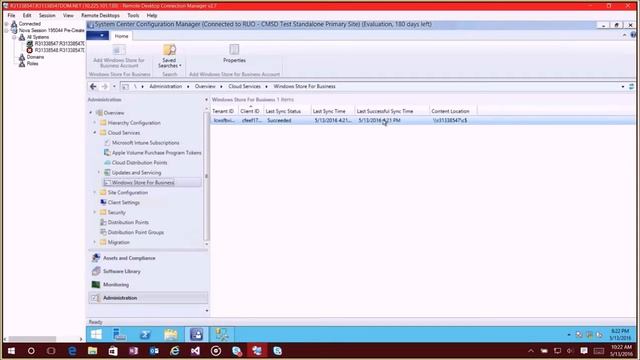Open Server Manager on remote taskbar
The width and height of the screenshot is (640, 360).
click(119, 335)
